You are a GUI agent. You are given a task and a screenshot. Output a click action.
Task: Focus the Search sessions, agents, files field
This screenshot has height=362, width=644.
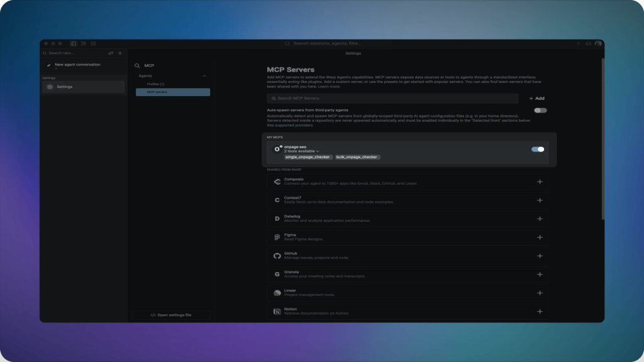click(327, 43)
